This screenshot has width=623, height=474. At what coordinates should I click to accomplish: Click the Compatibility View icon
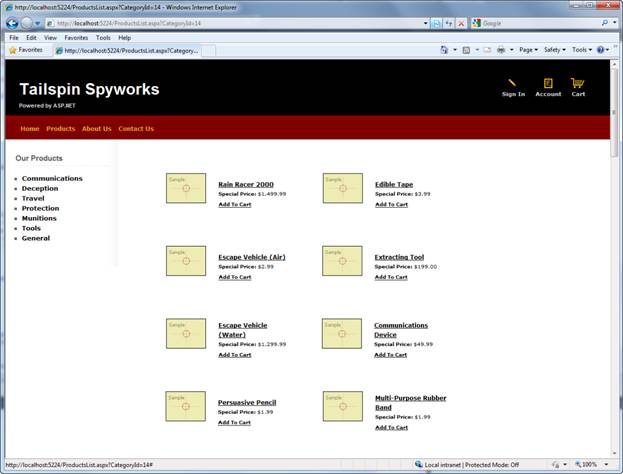pos(436,23)
